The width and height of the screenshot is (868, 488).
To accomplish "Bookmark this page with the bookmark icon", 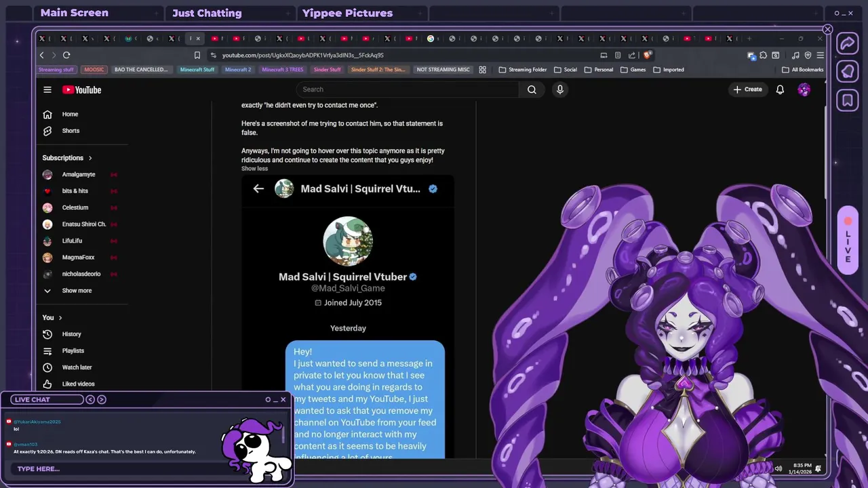I will (197, 55).
